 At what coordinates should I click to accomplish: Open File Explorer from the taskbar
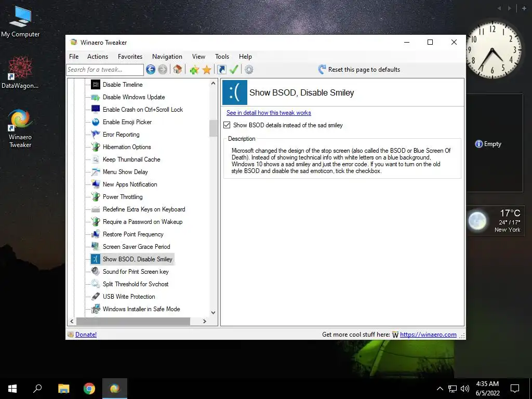click(63, 389)
